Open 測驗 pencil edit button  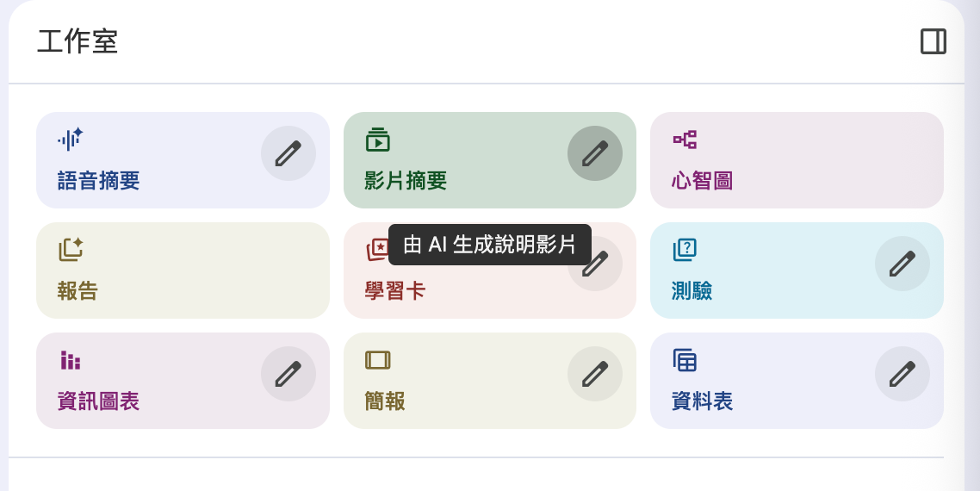pos(902,264)
